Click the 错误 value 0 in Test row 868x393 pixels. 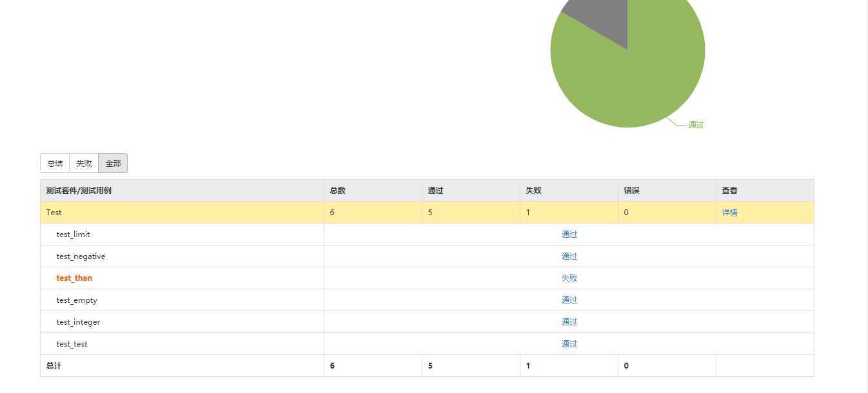626,213
